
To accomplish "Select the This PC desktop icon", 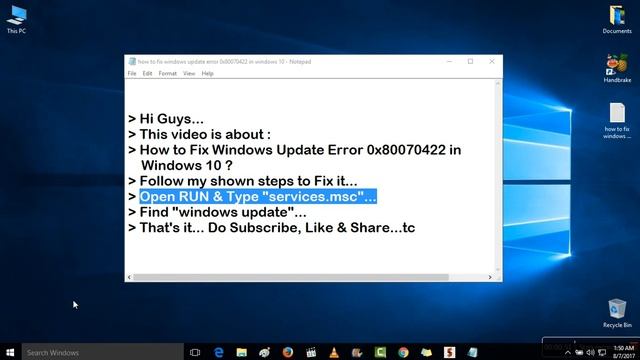I will pyautogui.click(x=16, y=20).
